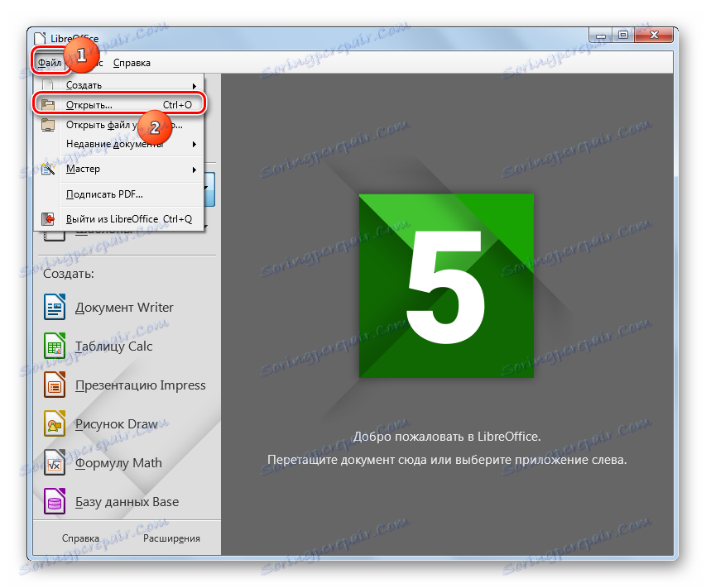706x588 pixels.
Task: Create a Рисунок Draw
Action: tap(116, 424)
